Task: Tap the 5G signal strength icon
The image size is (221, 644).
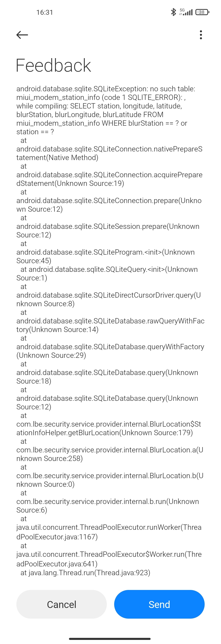Action: click(x=186, y=12)
